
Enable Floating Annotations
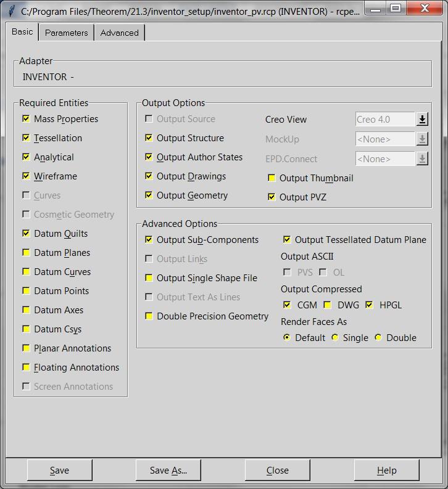[26, 367]
